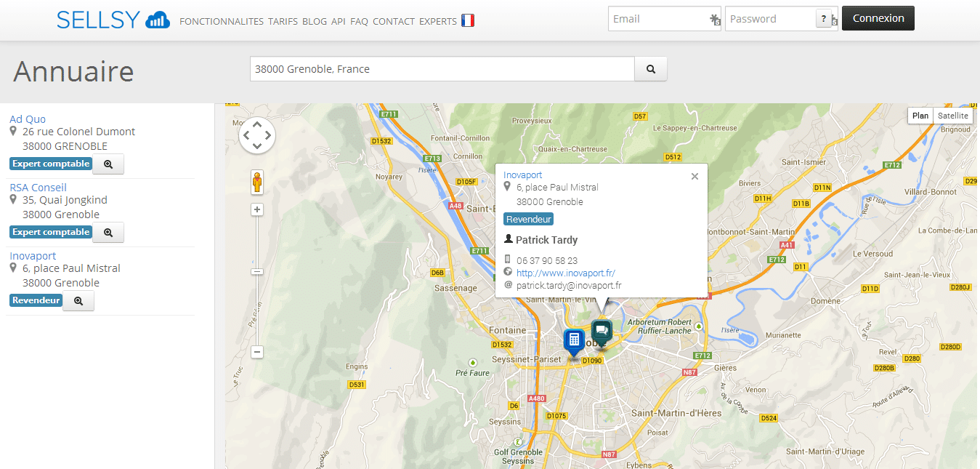Click the Patrick Tardy contact name

(547, 240)
